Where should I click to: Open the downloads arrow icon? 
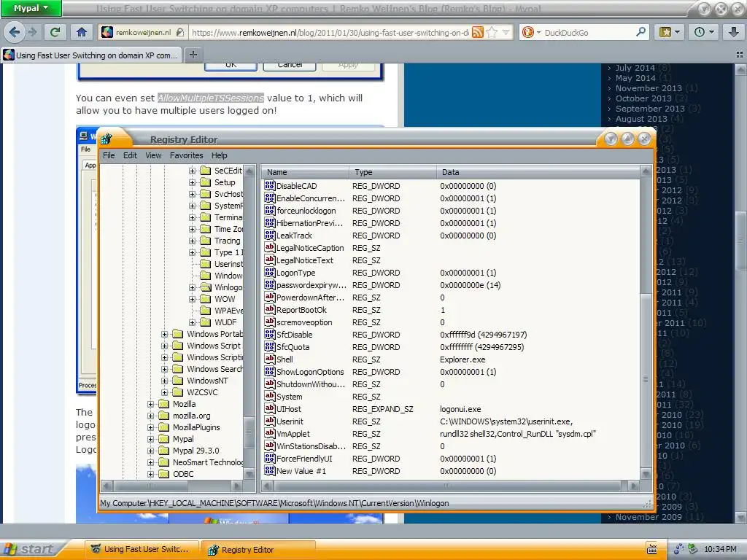733,32
